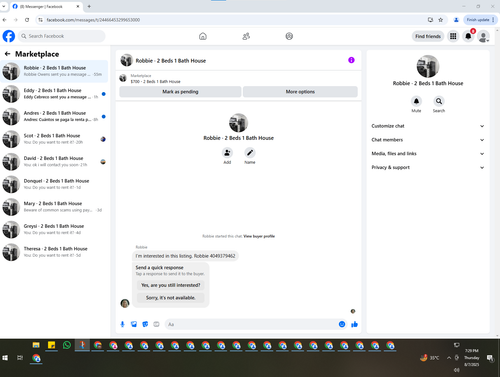Open the emoji picker in message box
Viewport: 500px width, 377px height.
(x=342, y=324)
